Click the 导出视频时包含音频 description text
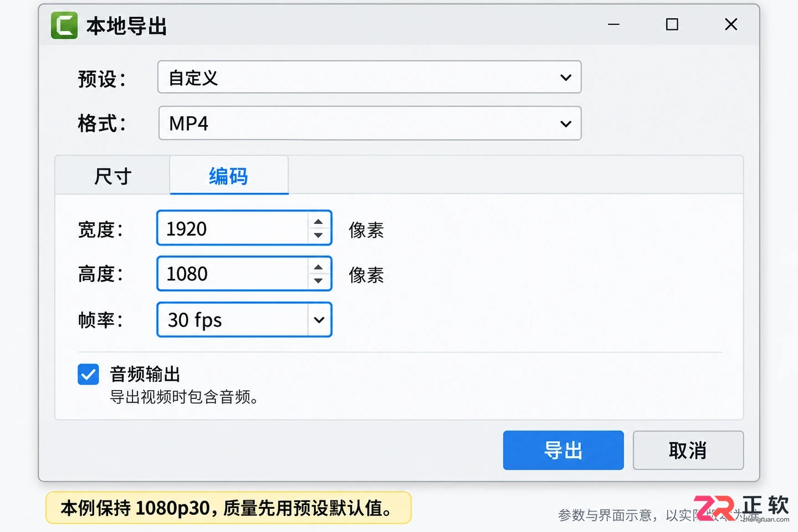 point(183,397)
